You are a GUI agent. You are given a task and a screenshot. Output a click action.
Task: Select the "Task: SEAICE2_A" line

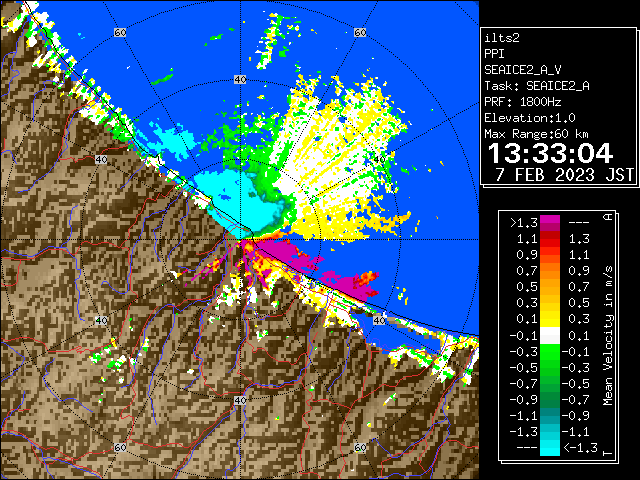pos(537,86)
